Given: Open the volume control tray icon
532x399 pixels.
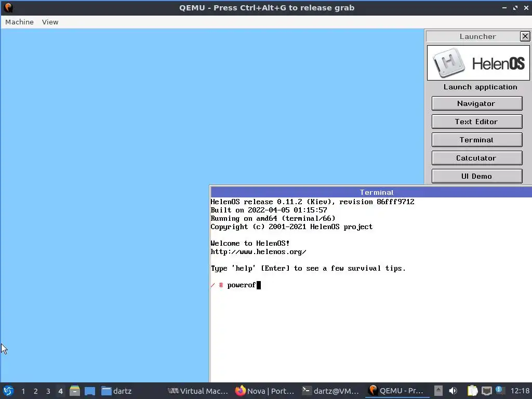Looking at the screenshot, I should click(x=453, y=391).
